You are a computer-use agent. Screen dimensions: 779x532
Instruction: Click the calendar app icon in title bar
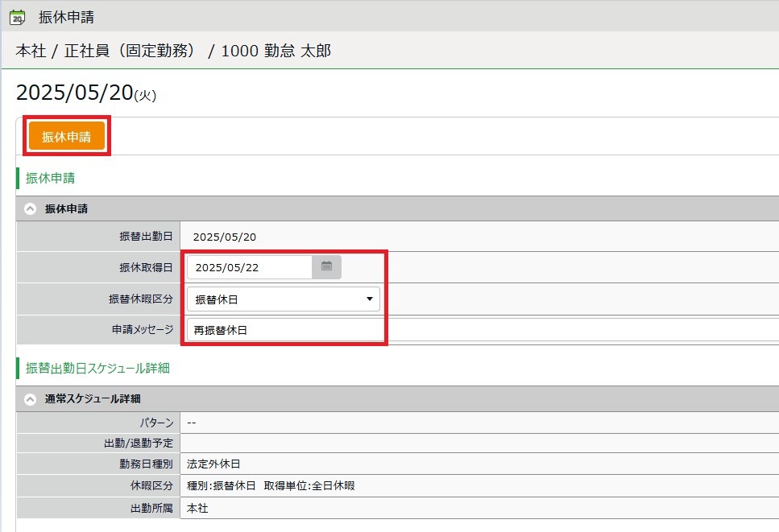17,17
